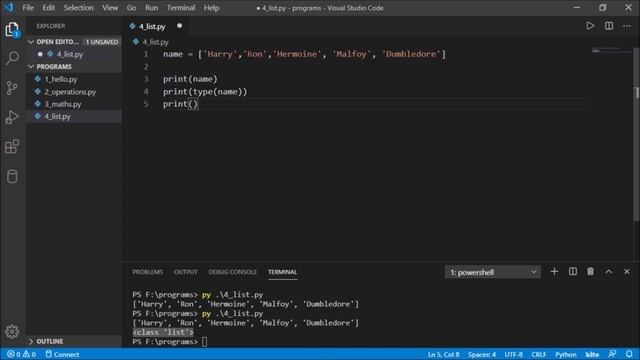Open the Extensions view

(x=12, y=147)
